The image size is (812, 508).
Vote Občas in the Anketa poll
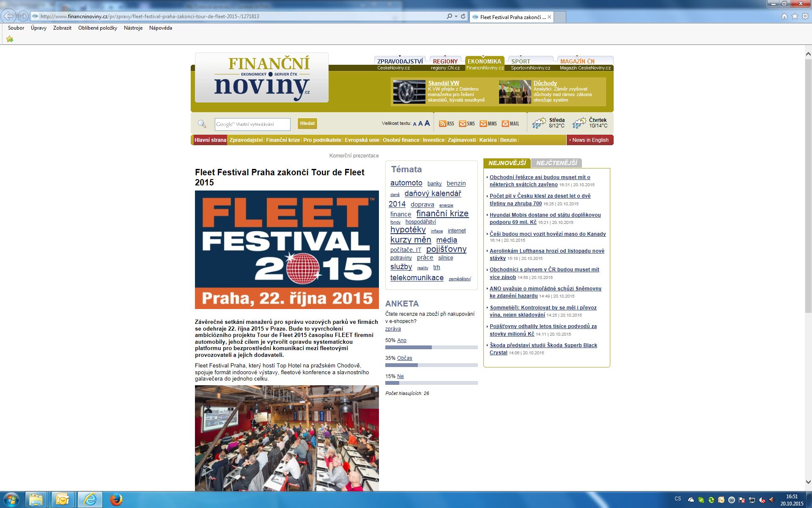[x=405, y=358]
